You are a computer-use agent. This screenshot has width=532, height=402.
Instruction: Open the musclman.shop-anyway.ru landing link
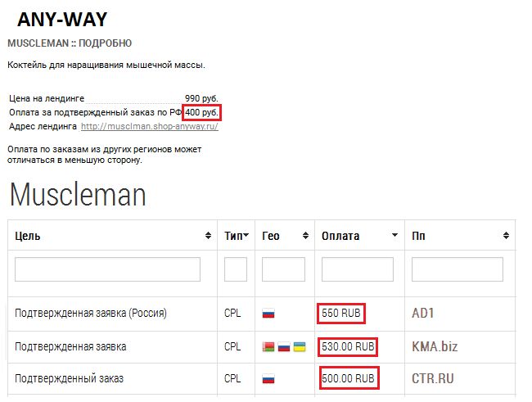click(150, 126)
